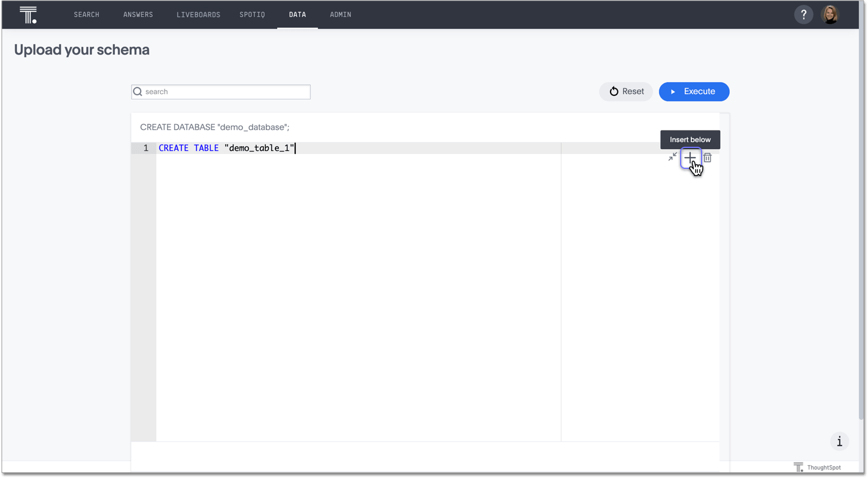Open the user profile avatar menu
The width and height of the screenshot is (868, 478).
830,14
